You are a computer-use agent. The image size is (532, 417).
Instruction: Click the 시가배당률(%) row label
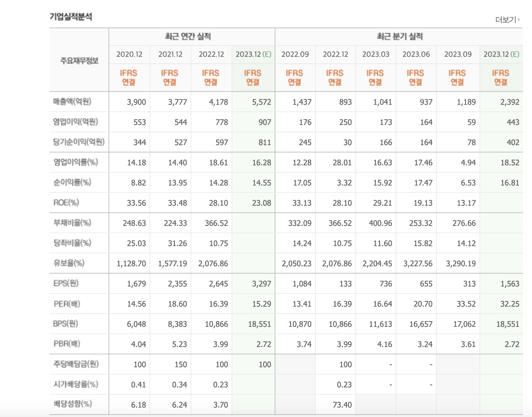[x=76, y=384]
